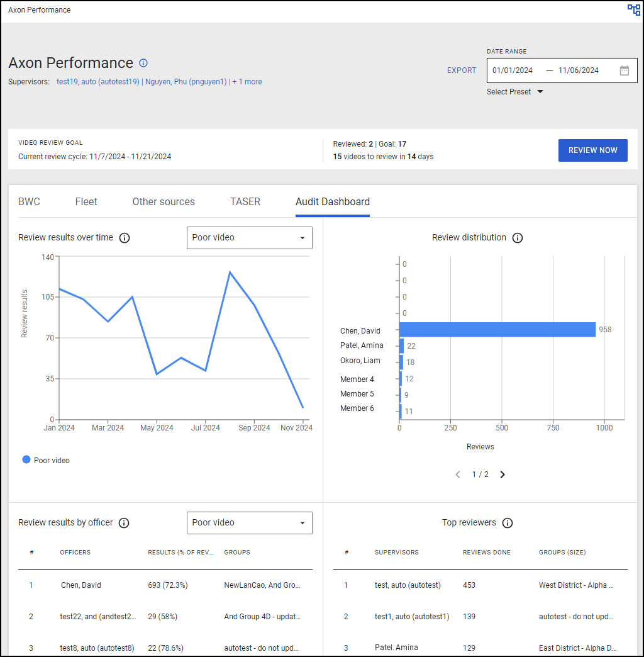This screenshot has width=644, height=657.
Task: Open the org hierarchy icon in the top bar
Action: (x=634, y=9)
